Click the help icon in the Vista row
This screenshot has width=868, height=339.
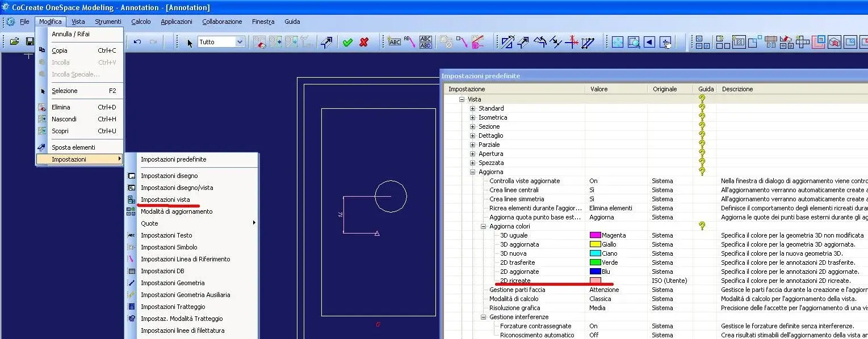pos(702,99)
